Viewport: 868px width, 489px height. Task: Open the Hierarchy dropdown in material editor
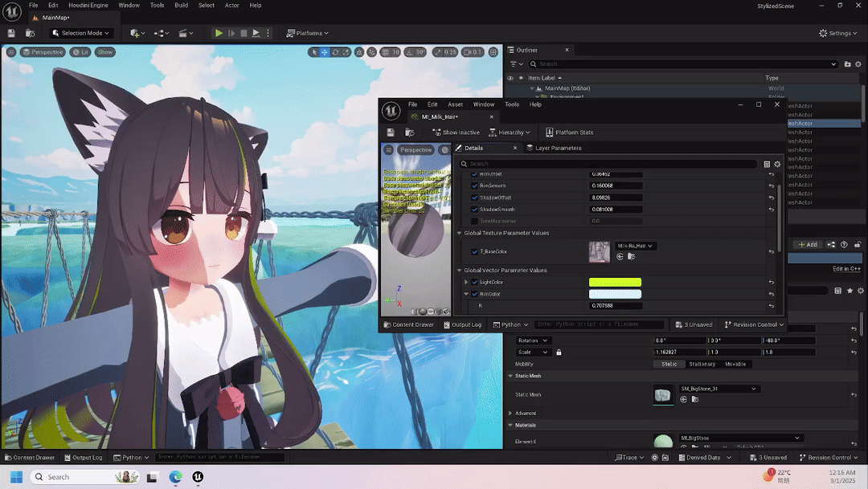[x=510, y=132]
